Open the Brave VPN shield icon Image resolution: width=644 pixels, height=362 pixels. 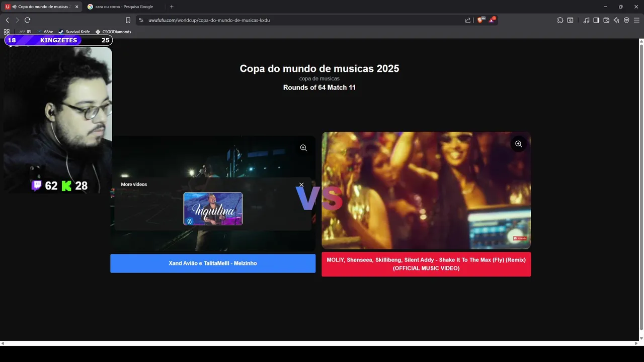click(626, 20)
